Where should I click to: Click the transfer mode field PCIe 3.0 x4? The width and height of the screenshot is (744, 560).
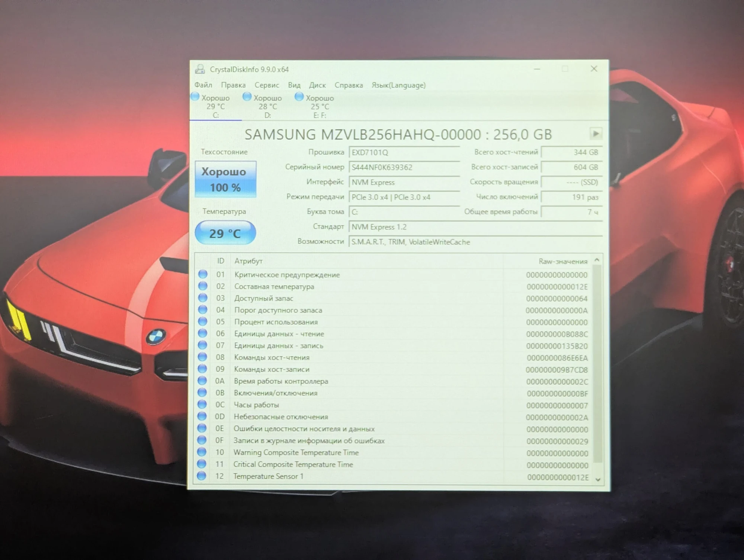pyautogui.click(x=404, y=197)
